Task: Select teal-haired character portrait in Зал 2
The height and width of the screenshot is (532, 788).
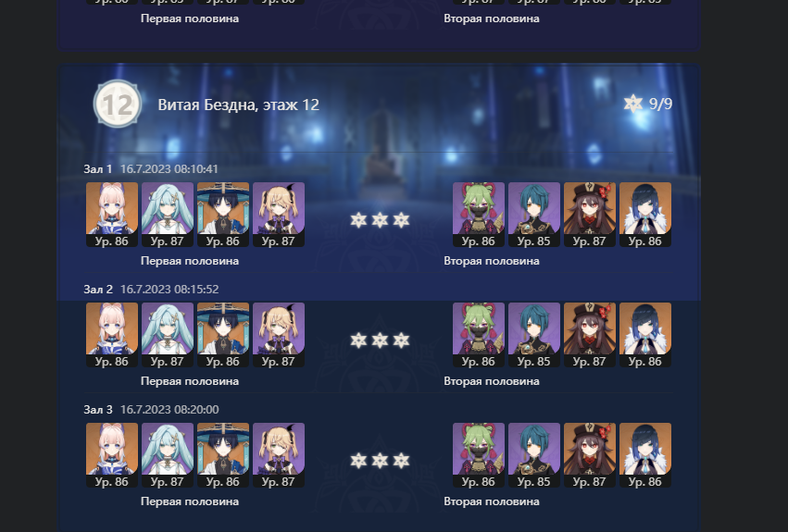Action: 534,335
